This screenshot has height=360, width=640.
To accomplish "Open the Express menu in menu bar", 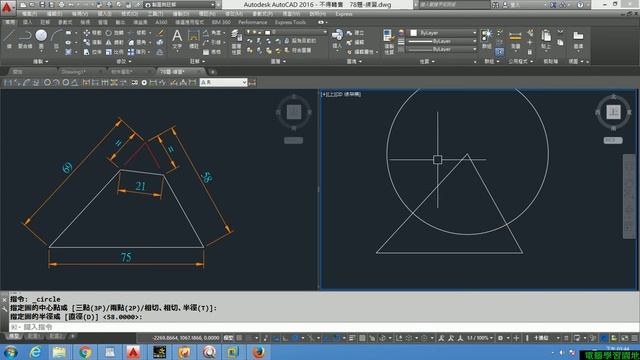I will coord(344,14).
